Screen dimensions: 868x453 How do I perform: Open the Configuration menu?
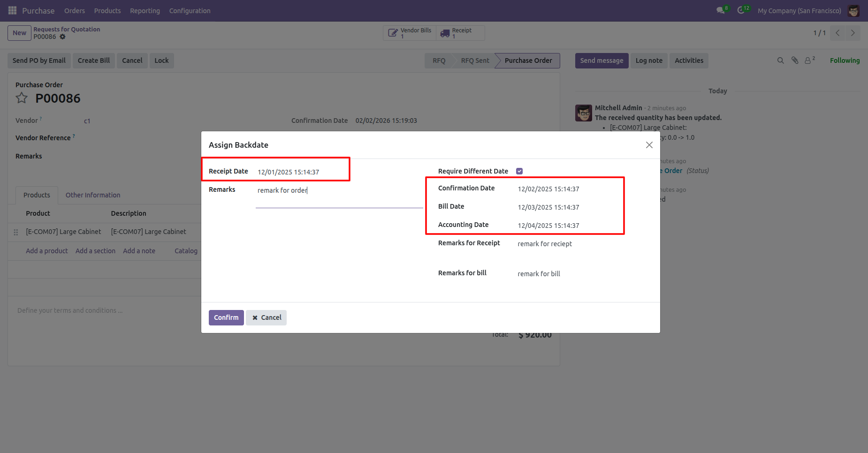tap(190, 11)
